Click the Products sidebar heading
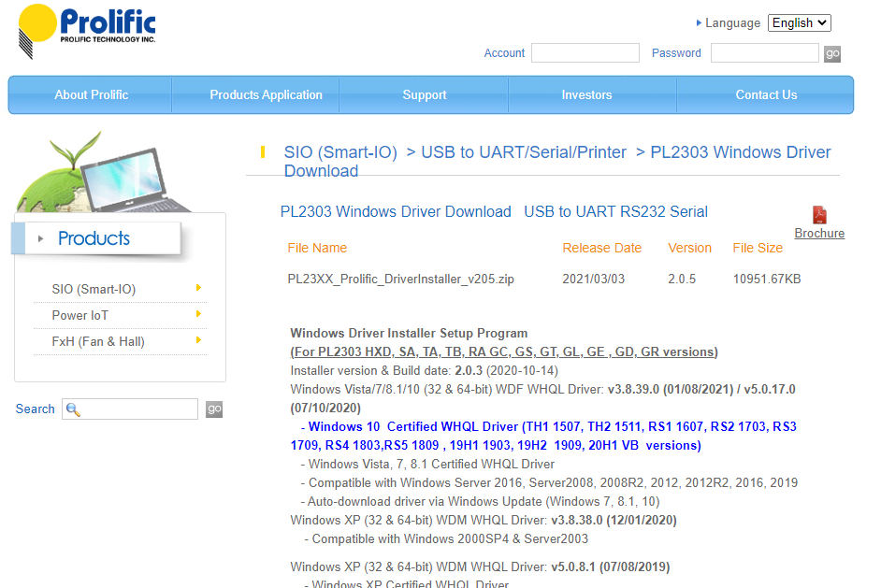This screenshot has height=588, width=881. 94,238
